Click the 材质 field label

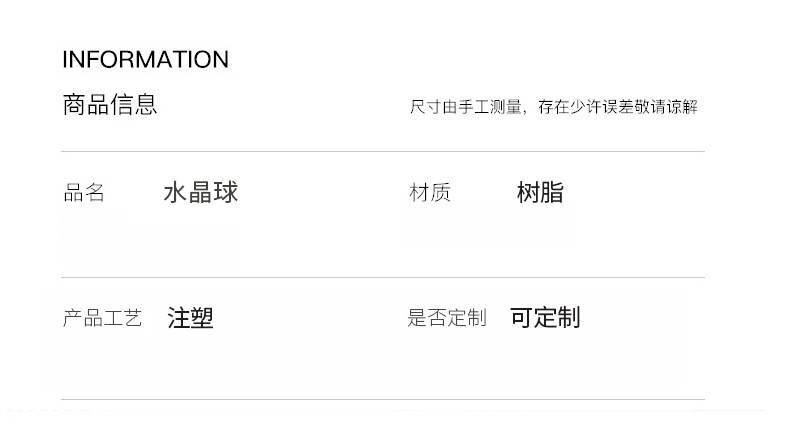tap(430, 193)
